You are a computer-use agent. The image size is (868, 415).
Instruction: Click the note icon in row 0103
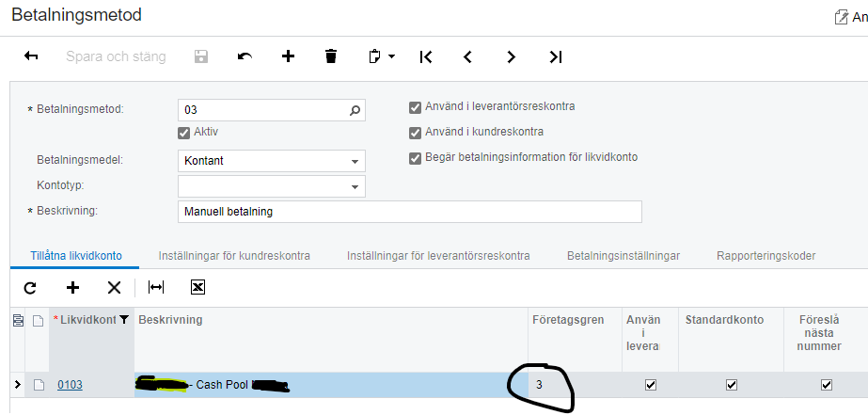coord(39,385)
